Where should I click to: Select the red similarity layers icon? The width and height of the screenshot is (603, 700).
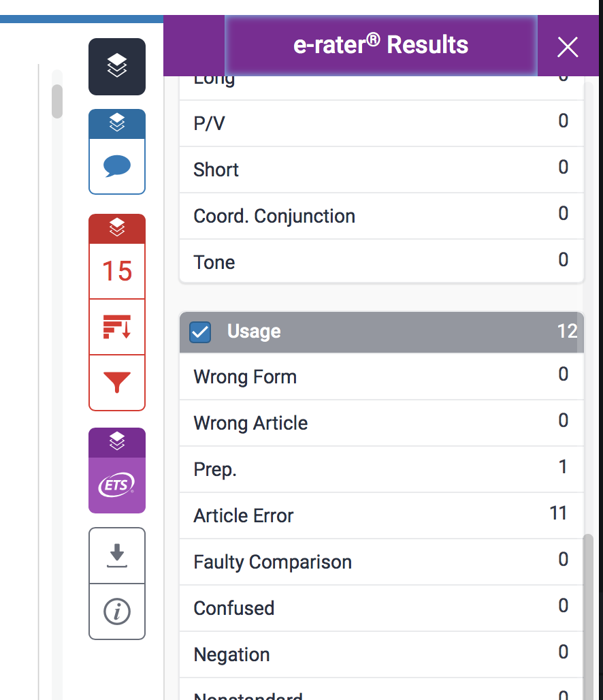(117, 228)
